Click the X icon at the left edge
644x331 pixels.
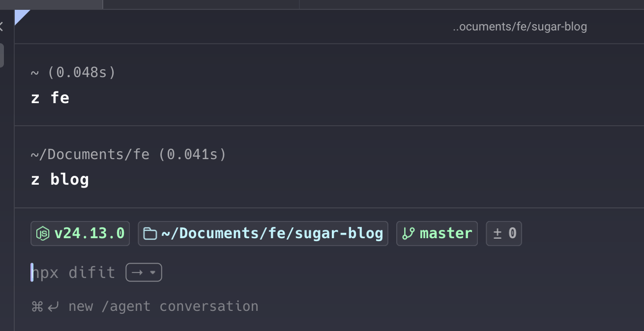pyautogui.click(x=1, y=27)
